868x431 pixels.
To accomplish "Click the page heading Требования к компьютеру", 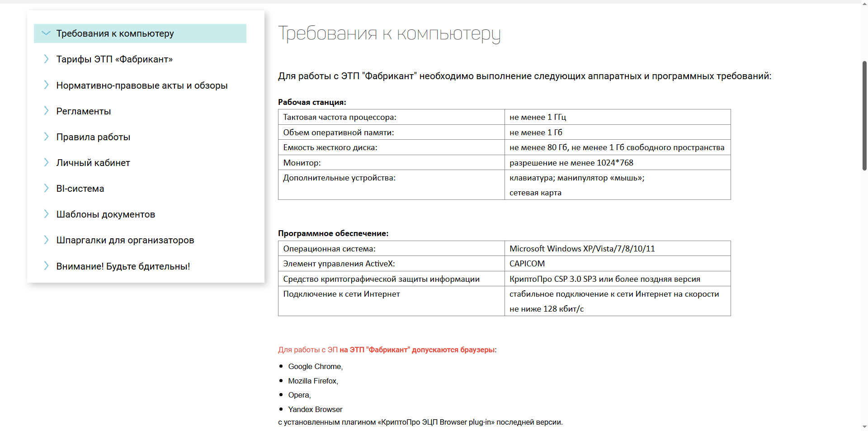I will tap(389, 34).
